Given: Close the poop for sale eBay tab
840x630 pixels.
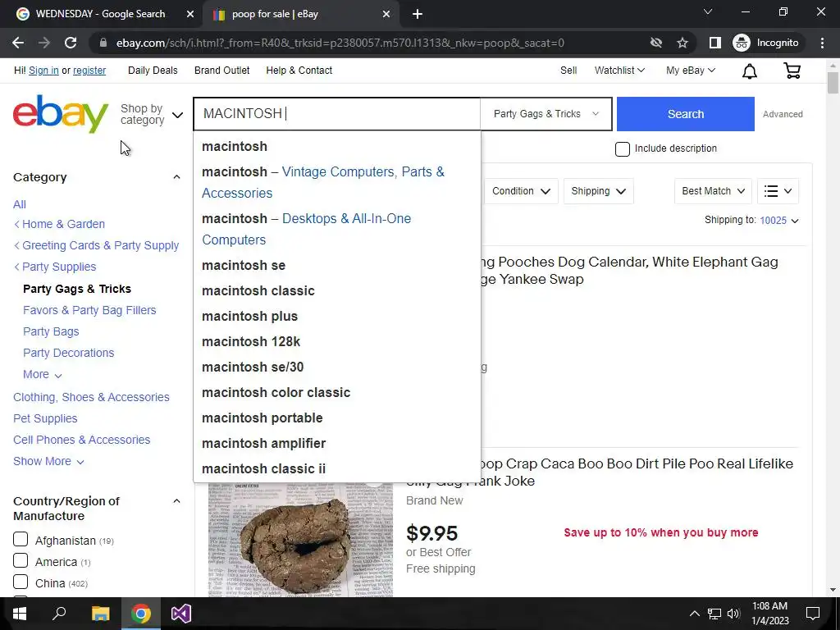Looking at the screenshot, I should 386,14.
